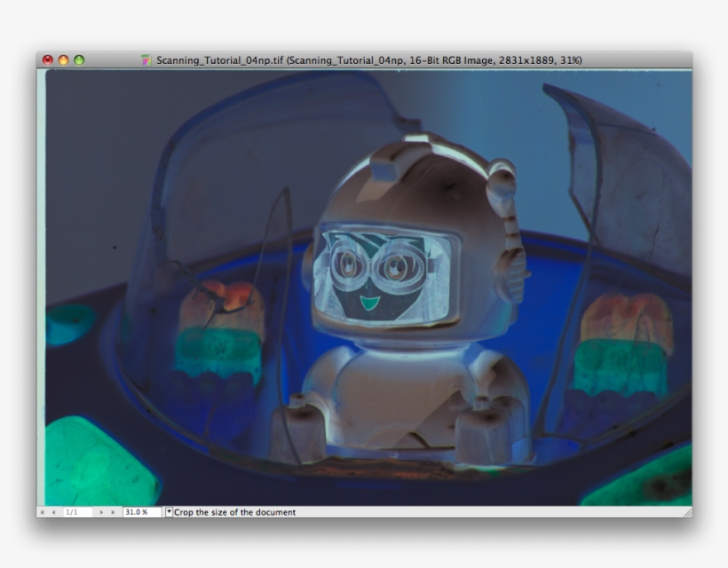The image size is (728, 568).
Task: Jump to the last page arrow
Action: (x=111, y=511)
